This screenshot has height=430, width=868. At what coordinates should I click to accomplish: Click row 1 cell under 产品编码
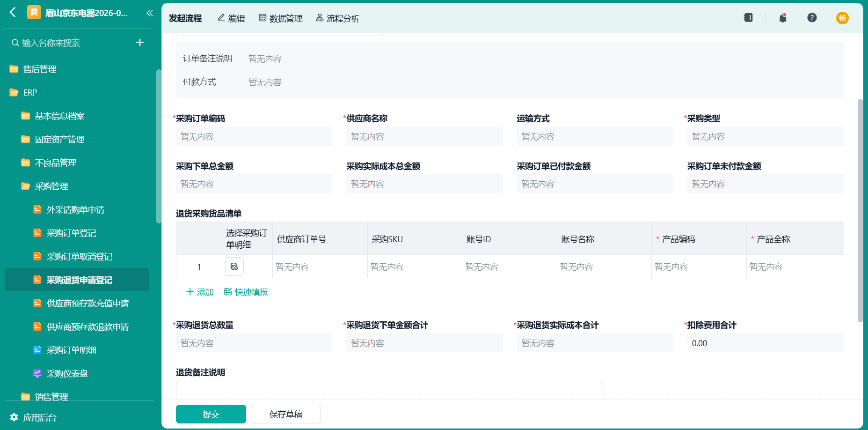click(699, 267)
